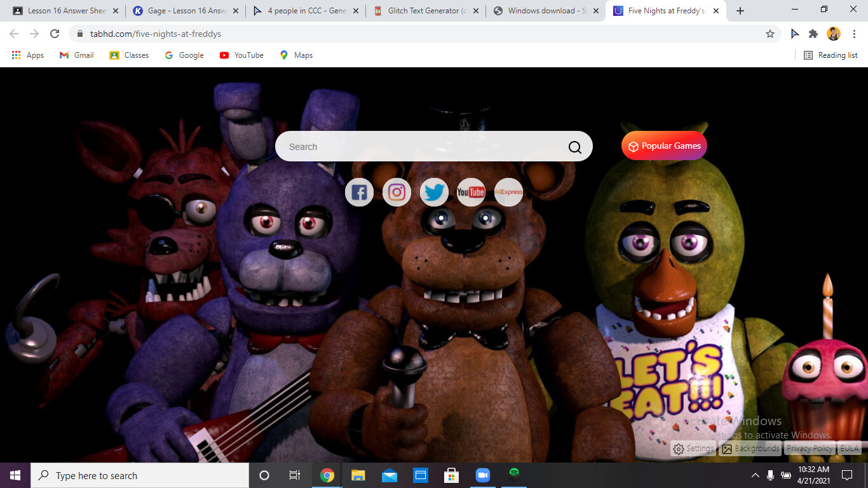Open the Gmail bookmark
The width and height of the screenshot is (868, 488).
pyautogui.click(x=77, y=55)
